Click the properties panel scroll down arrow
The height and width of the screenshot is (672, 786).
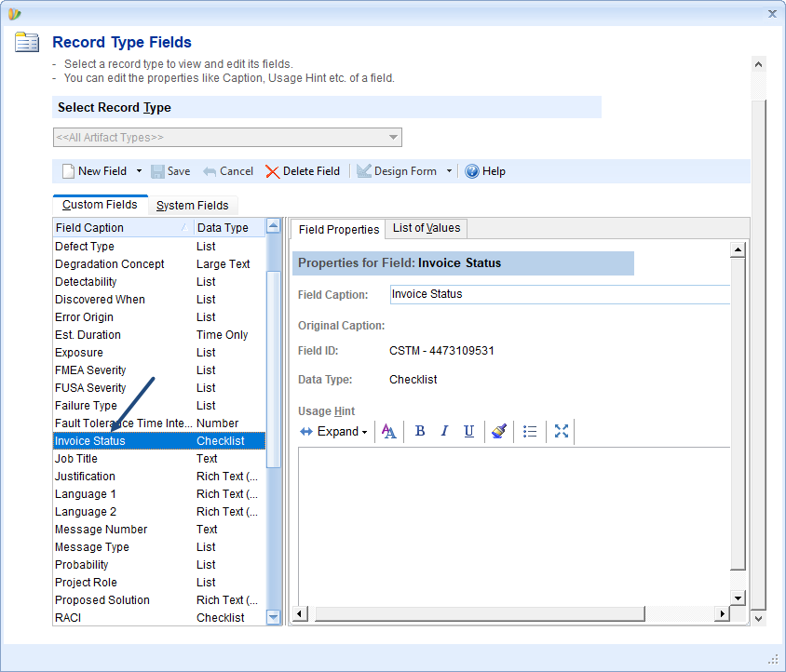[738, 598]
